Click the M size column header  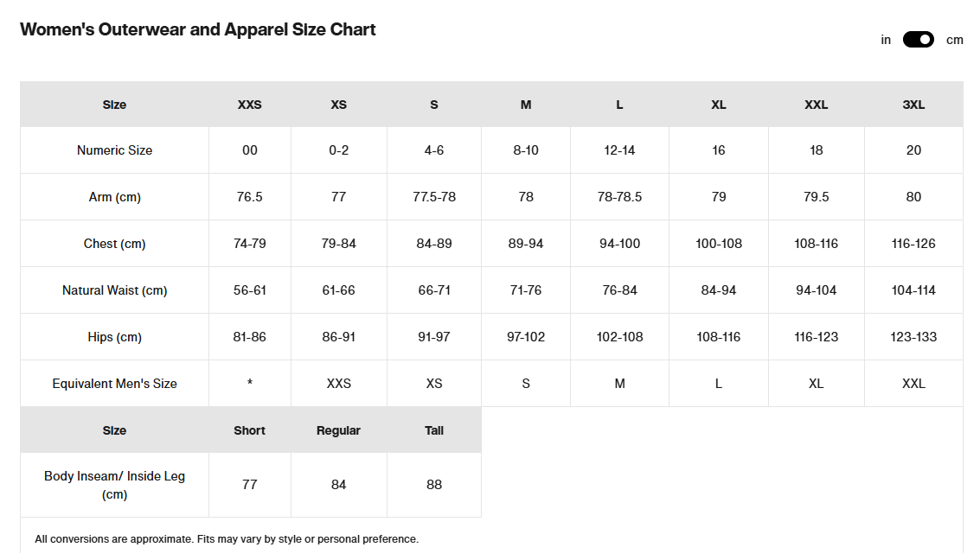point(526,105)
